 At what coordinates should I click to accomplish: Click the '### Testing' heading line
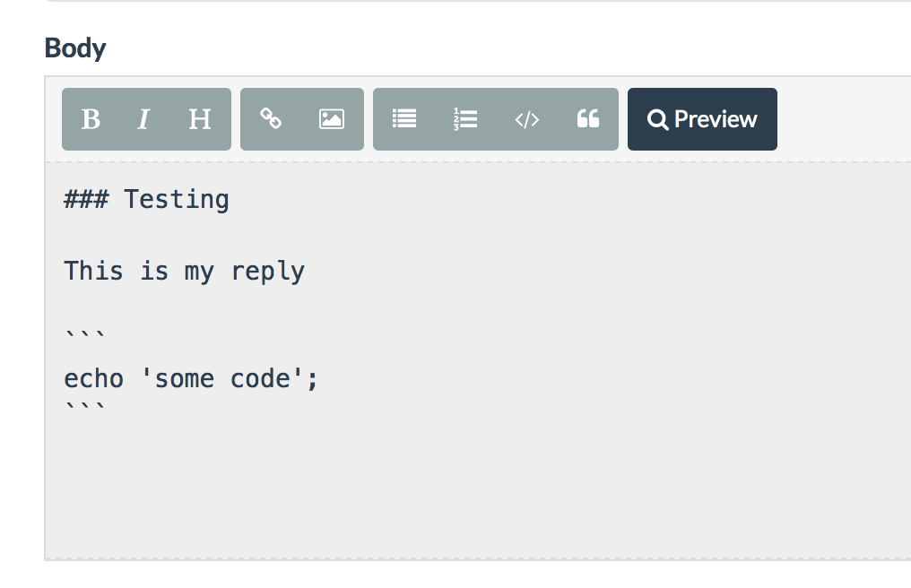(x=146, y=199)
